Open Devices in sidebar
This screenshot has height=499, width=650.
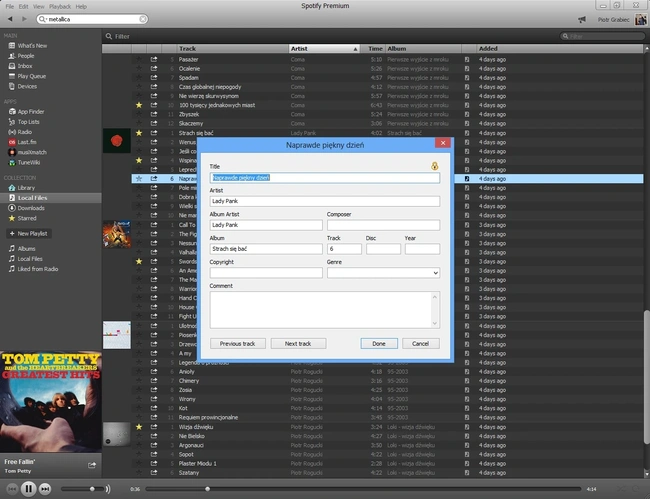pyautogui.click(x=23, y=86)
